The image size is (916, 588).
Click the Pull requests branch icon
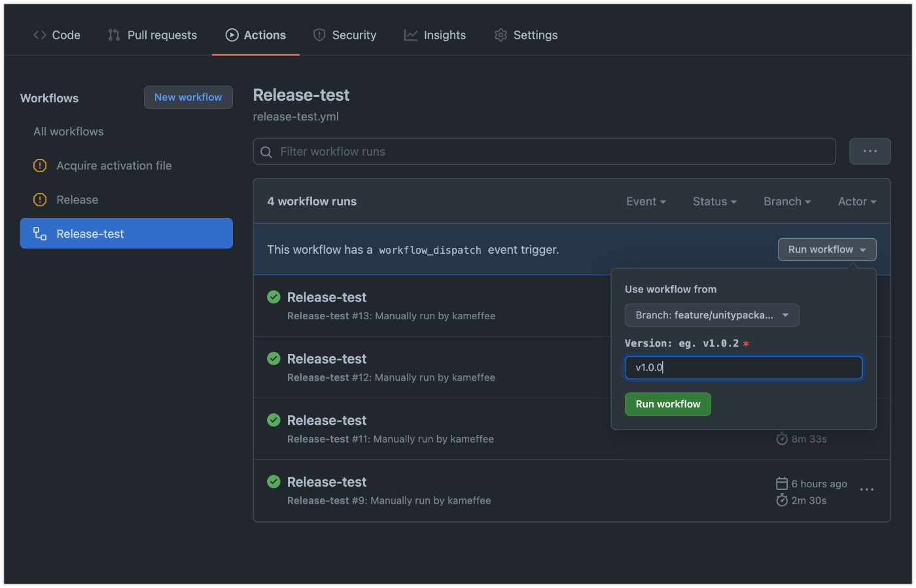114,35
